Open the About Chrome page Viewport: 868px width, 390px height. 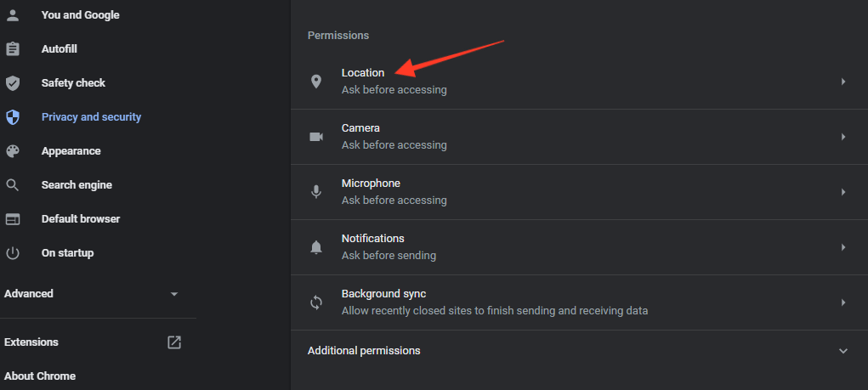click(x=40, y=376)
